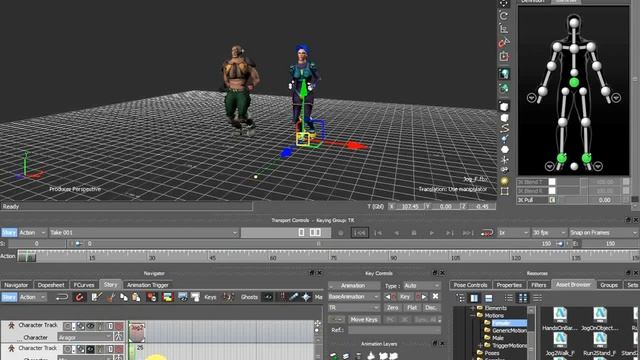The width and height of the screenshot is (640, 360).
Task: Toggle the red record button on first Character Track
Action: pyautogui.click(x=119, y=326)
